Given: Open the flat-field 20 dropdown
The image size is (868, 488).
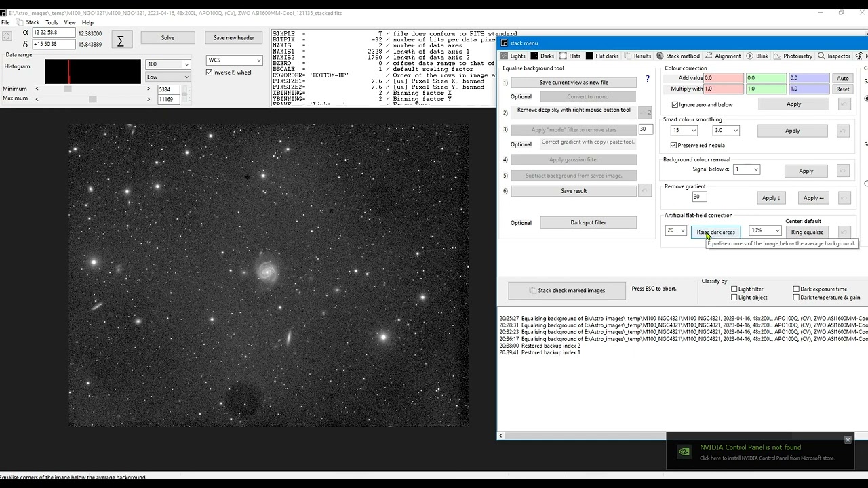Looking at the screenshot, I should pyautogui.click(x=675, y=230).
